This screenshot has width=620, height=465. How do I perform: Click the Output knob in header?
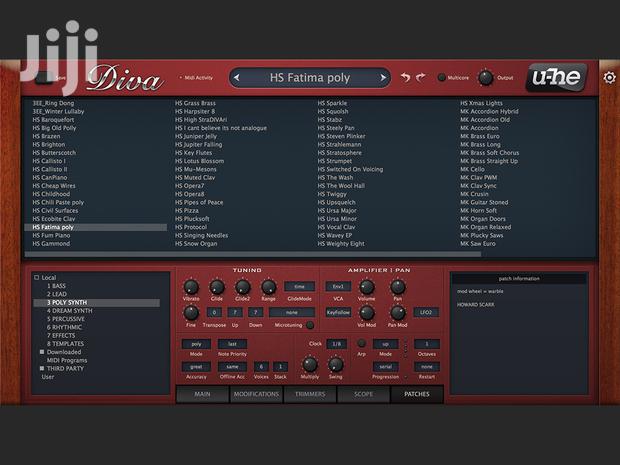pos(486,78)
